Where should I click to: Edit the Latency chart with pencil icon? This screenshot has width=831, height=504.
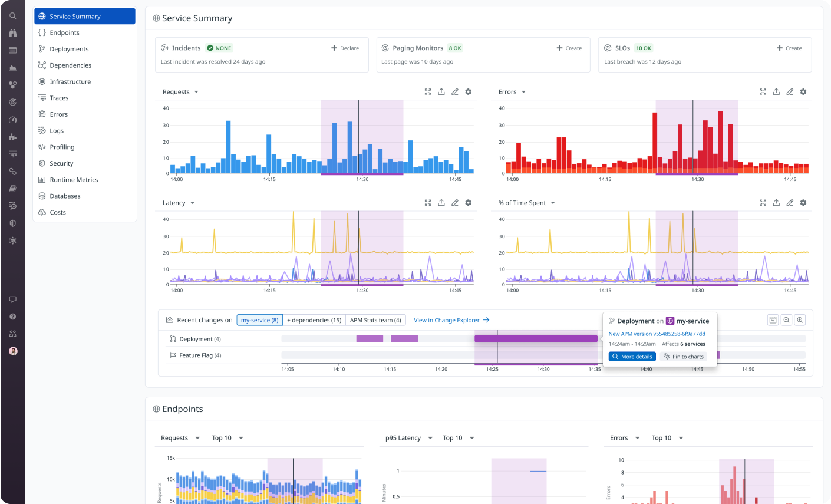point(455,203)
